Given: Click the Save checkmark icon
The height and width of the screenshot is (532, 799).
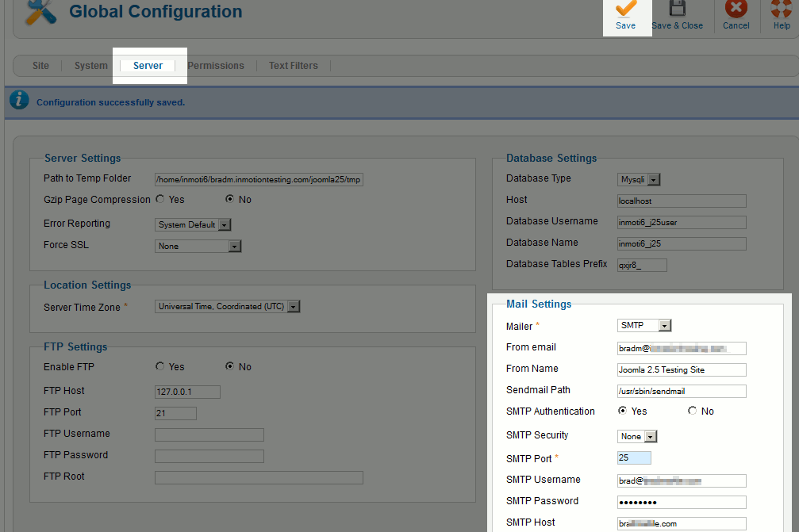Looking at the screenshot, I should [625, 10].
